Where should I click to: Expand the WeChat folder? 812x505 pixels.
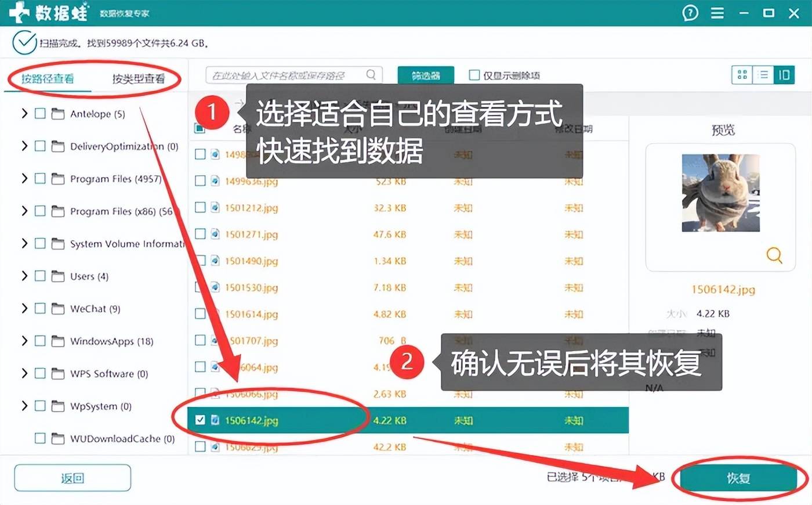pos(24,309)
